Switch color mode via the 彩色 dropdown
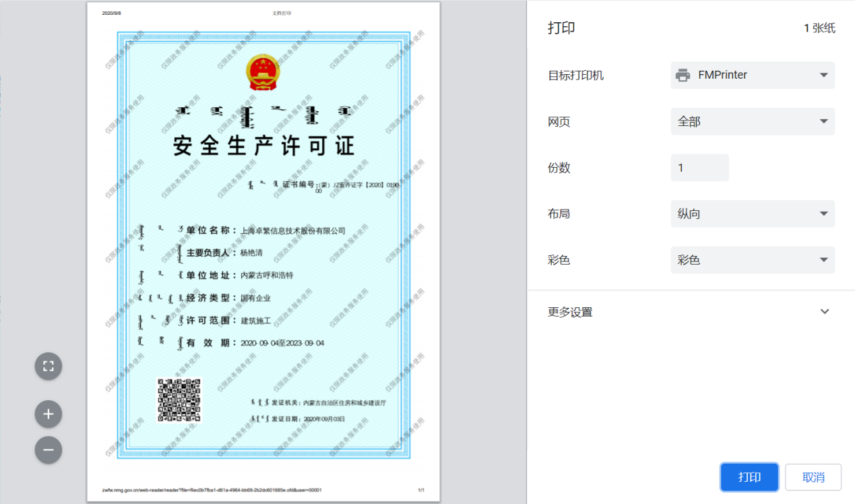The image size is (855, 504). (x=753, y=259)
